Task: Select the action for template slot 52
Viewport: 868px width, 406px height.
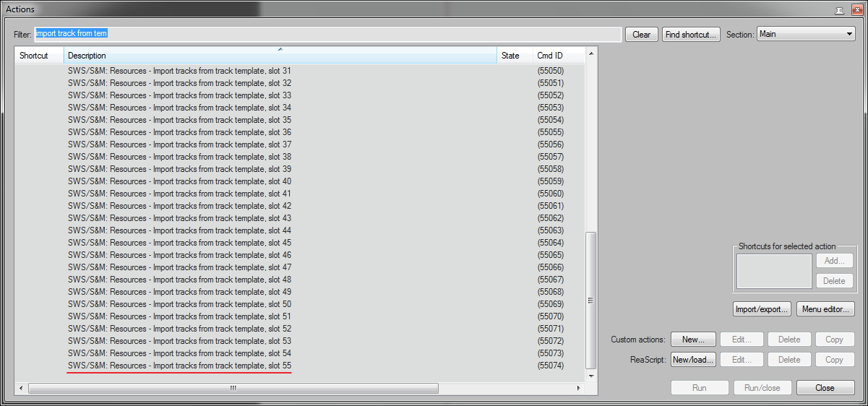Action: click(x=179, y=329)
